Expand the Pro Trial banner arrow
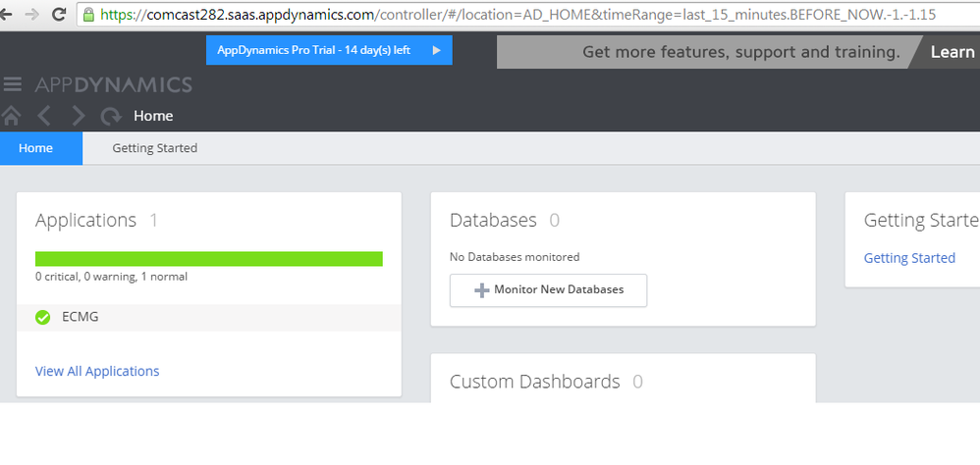980x465 pixels. pyautogui.click(x=436, y=50)
